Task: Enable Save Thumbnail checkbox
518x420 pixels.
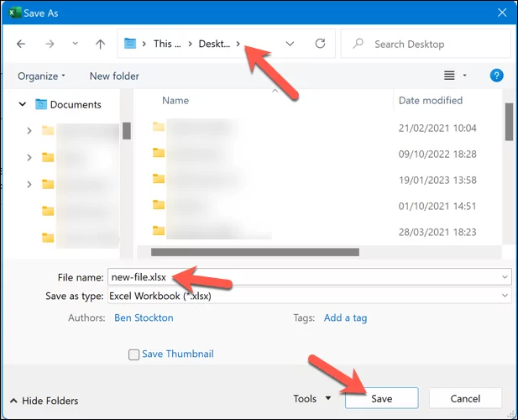Action: click(133, 354)
